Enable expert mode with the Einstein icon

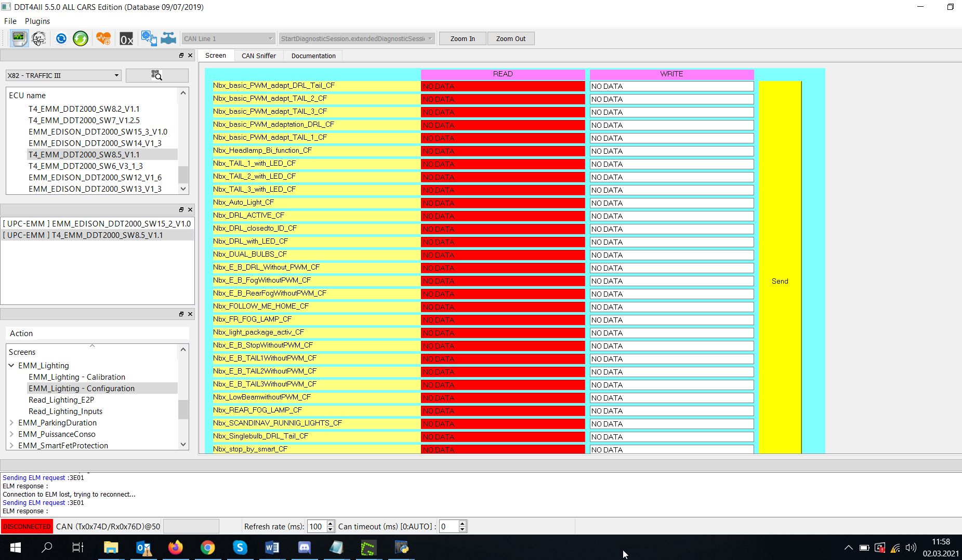39,38
